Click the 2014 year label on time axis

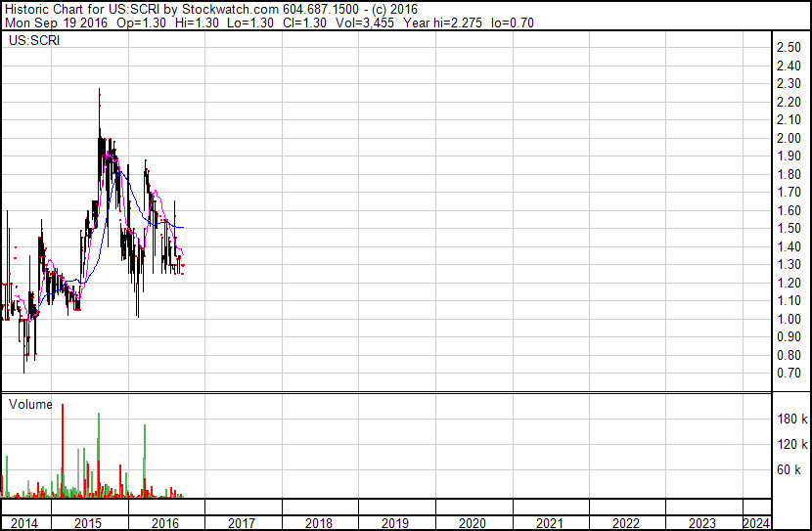click(23, 522)
